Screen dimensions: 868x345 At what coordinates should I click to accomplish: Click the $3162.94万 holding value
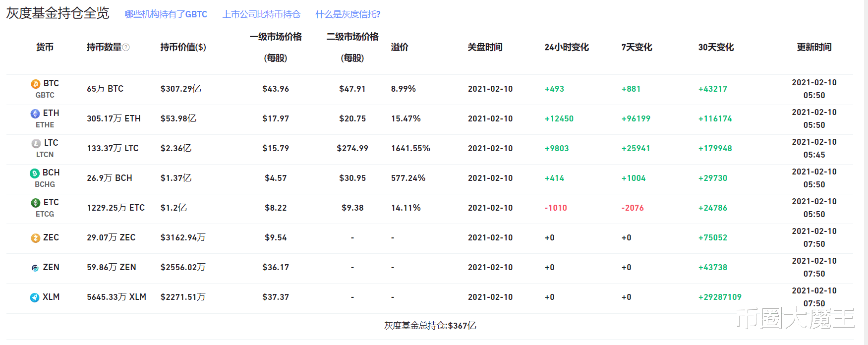click(183, 237)
